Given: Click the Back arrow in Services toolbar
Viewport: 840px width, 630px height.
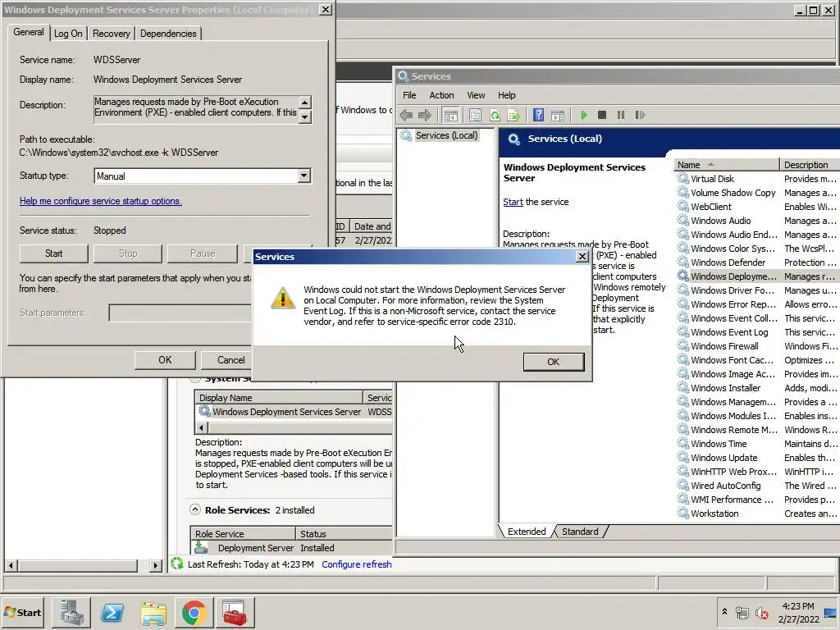Looking at the screenshot, I should (x=406, y=115).
